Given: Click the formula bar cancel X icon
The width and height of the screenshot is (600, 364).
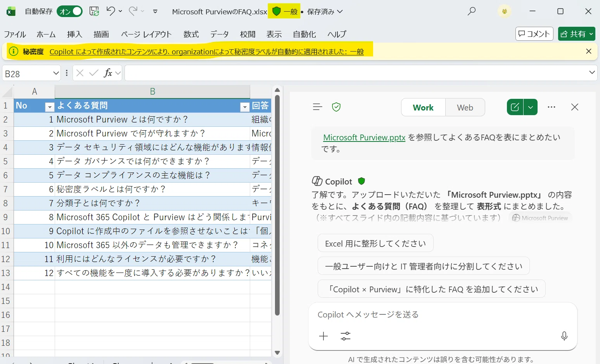Looking at the screenshot, I should coord(80,73).
